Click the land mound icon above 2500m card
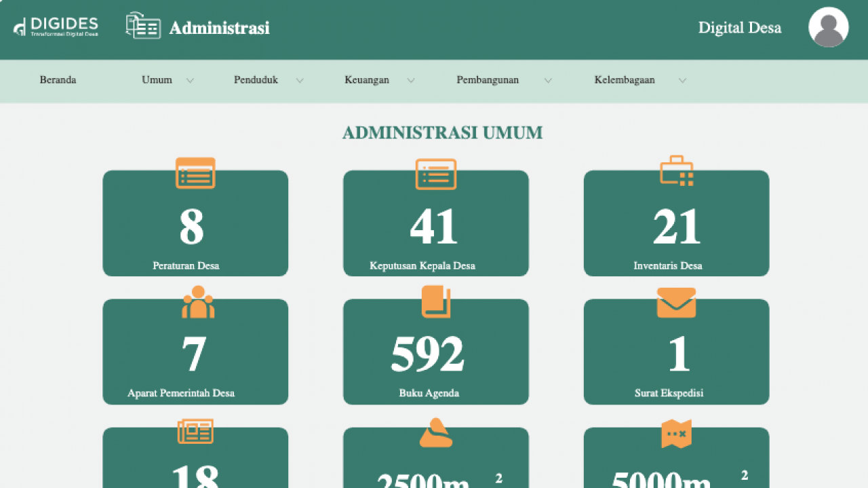868x488 pixels. point(436,432)
